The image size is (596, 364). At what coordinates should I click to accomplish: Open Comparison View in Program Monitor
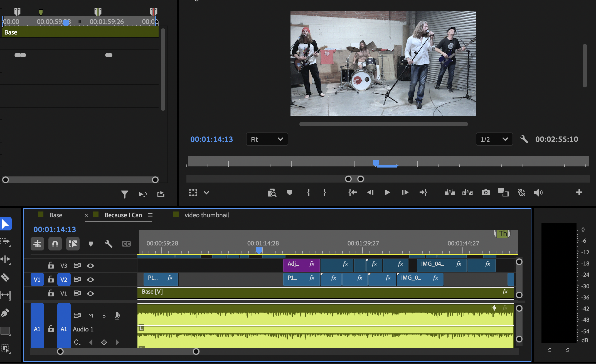click(503, 192)
